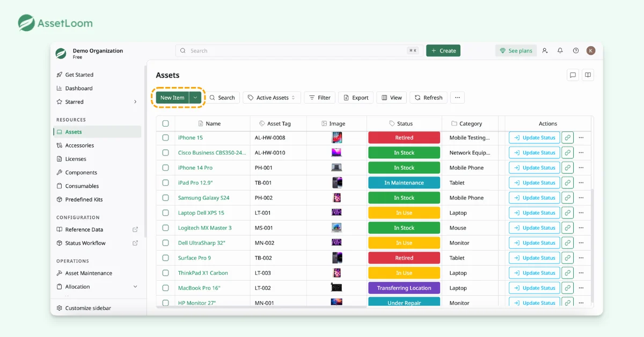The image size is (644, 337).
Task: Click the See plans button
Action: [516, 50]
